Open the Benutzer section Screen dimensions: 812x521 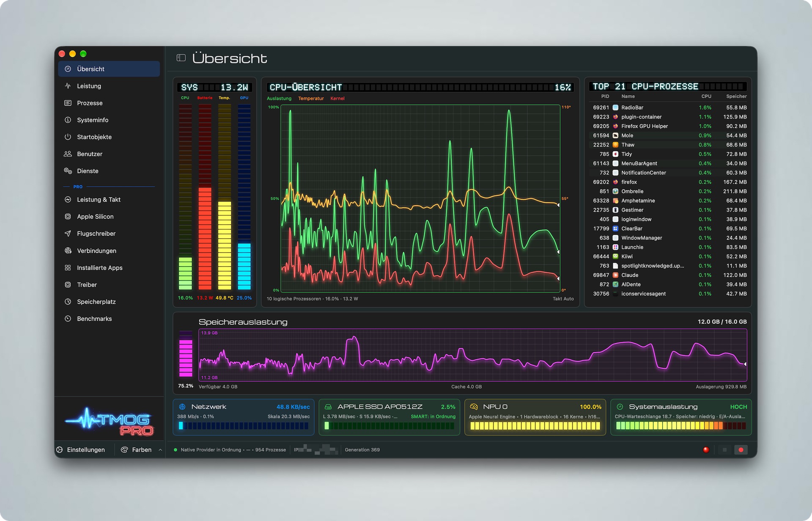109,154
